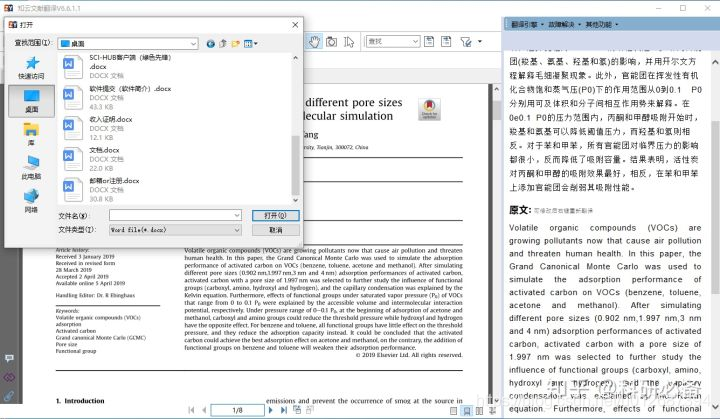Click the up arrow of the translation panel scrollbar
The height and width of the screenshot is (419, 720).
715,62
